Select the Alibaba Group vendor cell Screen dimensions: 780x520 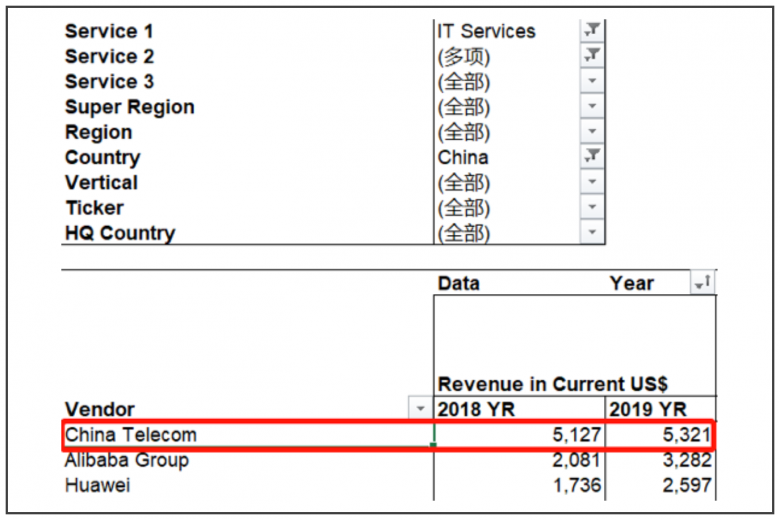click(127, 460)
